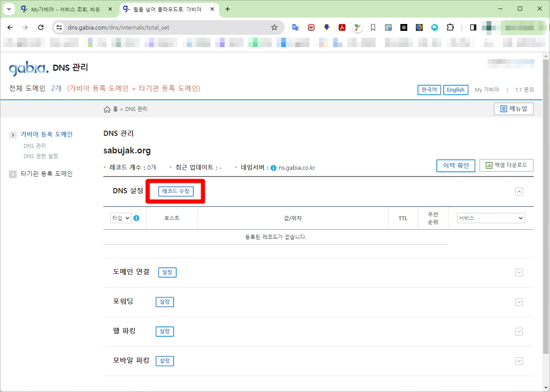Viewport: 550px width, 392px height.
Task: Open the 서비스 dropdown
Action: coord(491,218)
